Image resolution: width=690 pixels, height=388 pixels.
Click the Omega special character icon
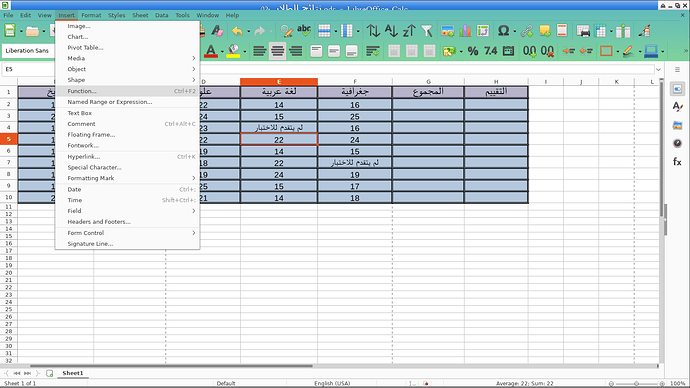(503, 31)
